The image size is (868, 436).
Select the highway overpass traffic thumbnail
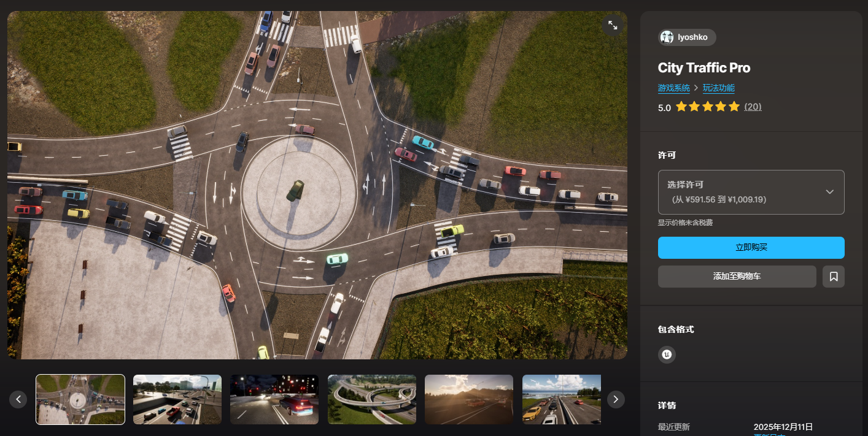click(x=177, y=400)
